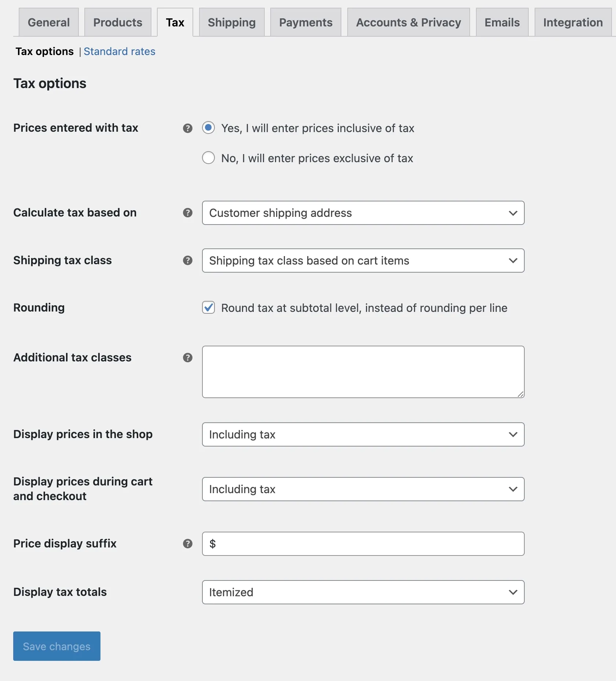616x681 pixels.
Task: Focus the Additional tax classes text area
Action: click(x=363, y=372)
